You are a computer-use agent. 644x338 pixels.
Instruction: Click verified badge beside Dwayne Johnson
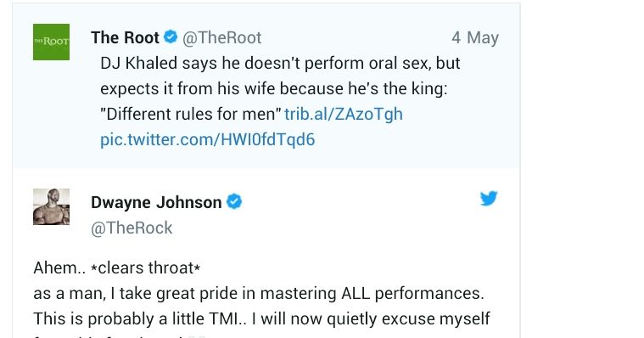(x=234, y=202)
